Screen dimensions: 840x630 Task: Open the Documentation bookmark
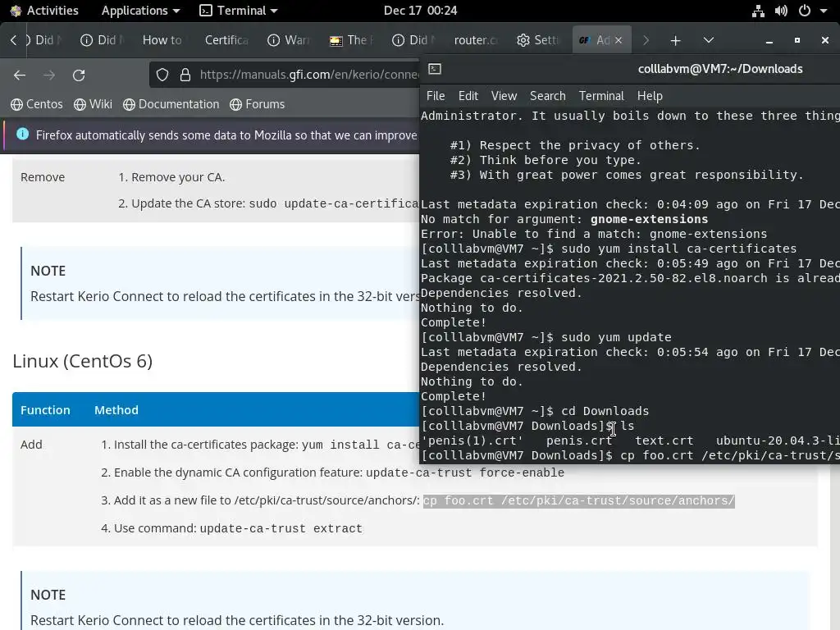(x=171, y=104)
